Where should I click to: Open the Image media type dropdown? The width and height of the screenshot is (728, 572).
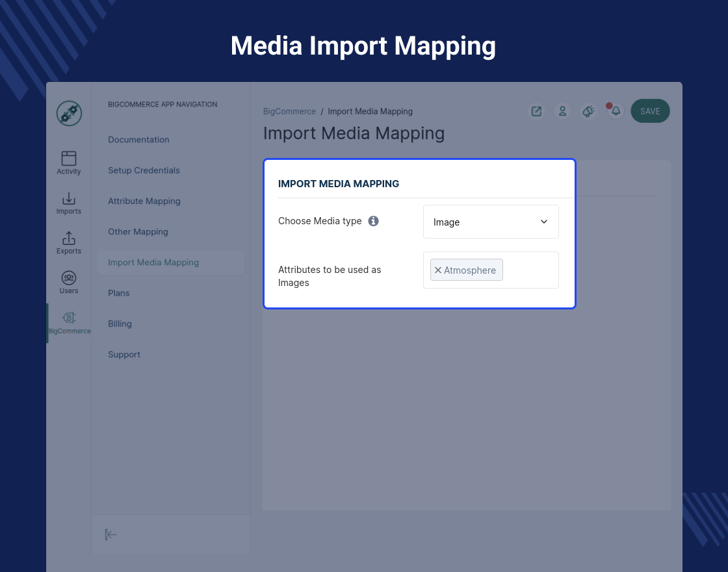(x=491, y=222)
